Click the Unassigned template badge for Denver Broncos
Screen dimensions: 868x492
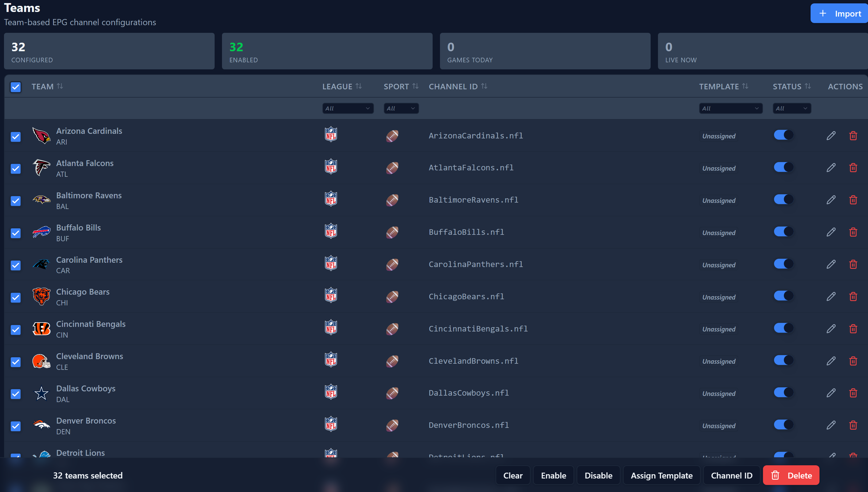pos(718,426)
